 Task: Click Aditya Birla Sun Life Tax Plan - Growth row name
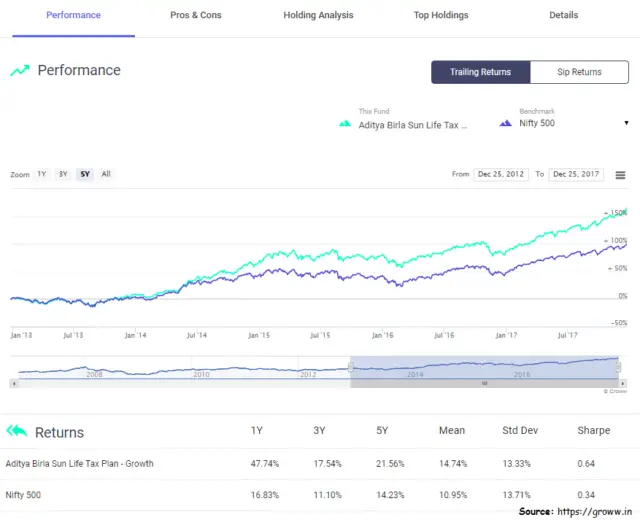click(80, 464)
